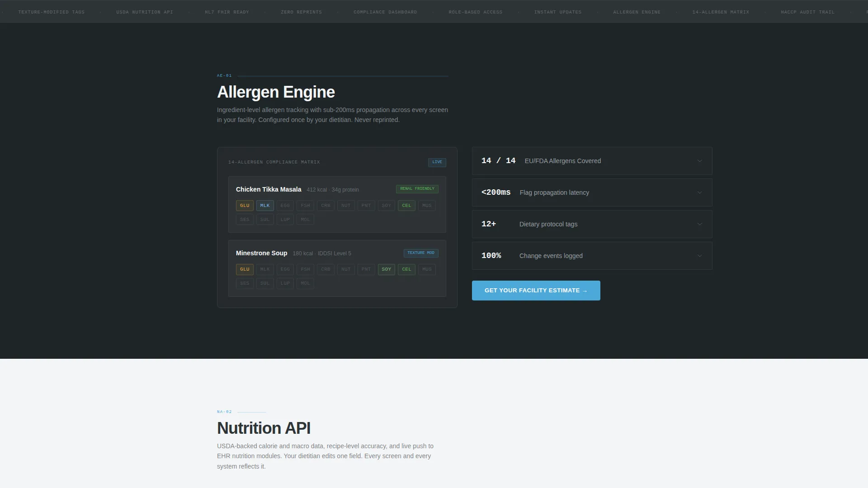Click HACCP Audit Trail in the top ticker
This screenshot has height=488, width=868.
[807, 12]
